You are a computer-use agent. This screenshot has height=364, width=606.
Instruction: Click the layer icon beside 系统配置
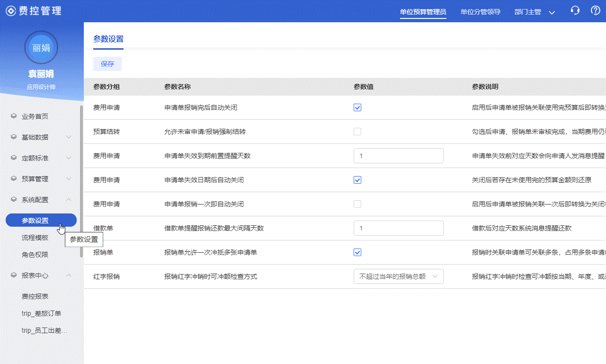click(x=14, y=199)
